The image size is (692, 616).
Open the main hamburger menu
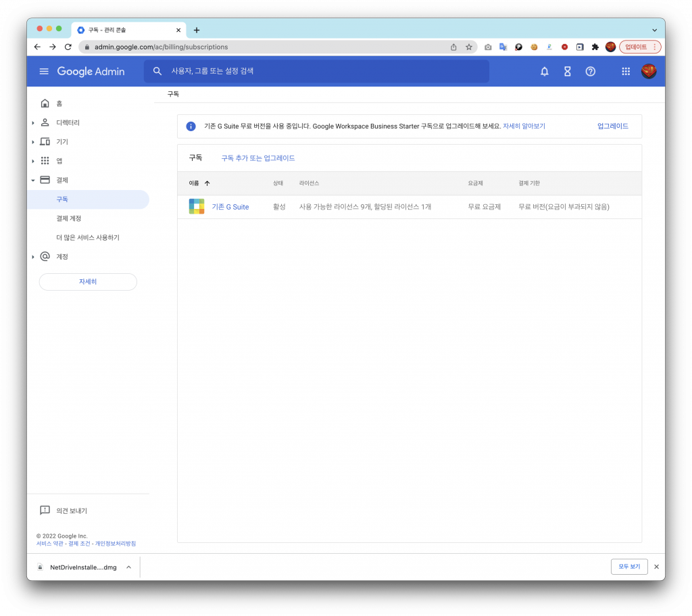tap(44, 72)
